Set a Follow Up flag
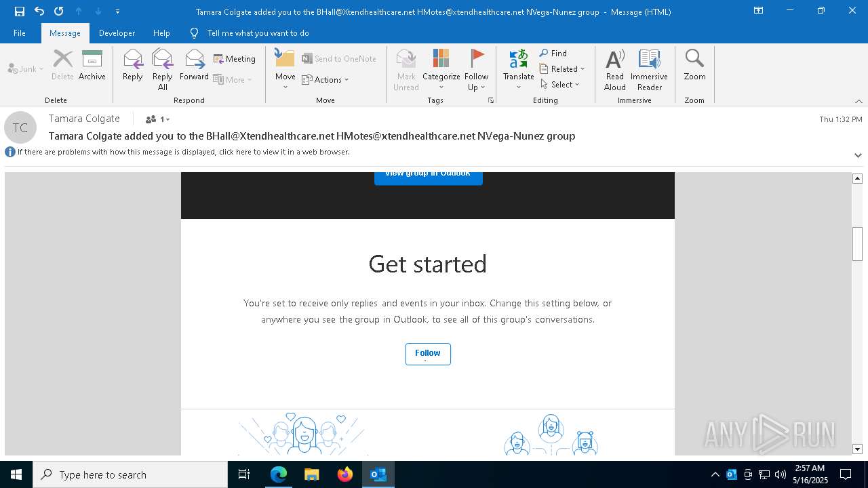Image resolution: width=868 pixels, height=488 pixels. click(477, 70)
